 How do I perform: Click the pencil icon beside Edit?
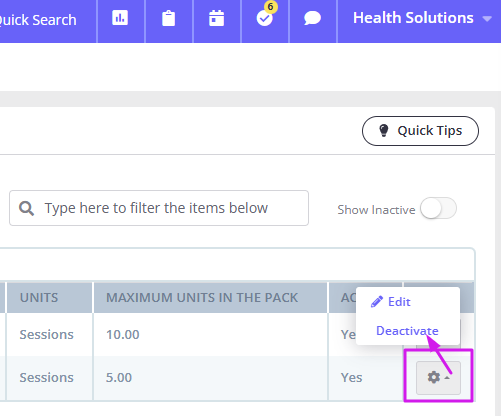click(377, 302)
